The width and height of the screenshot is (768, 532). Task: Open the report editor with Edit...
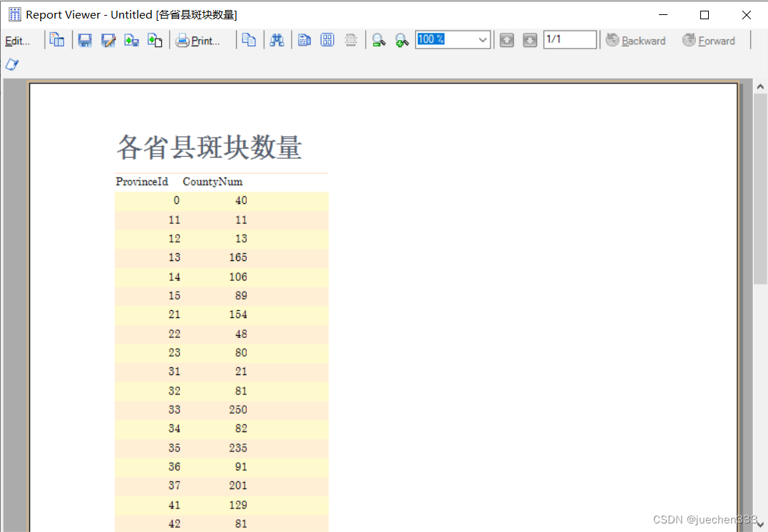click(17, 41)
